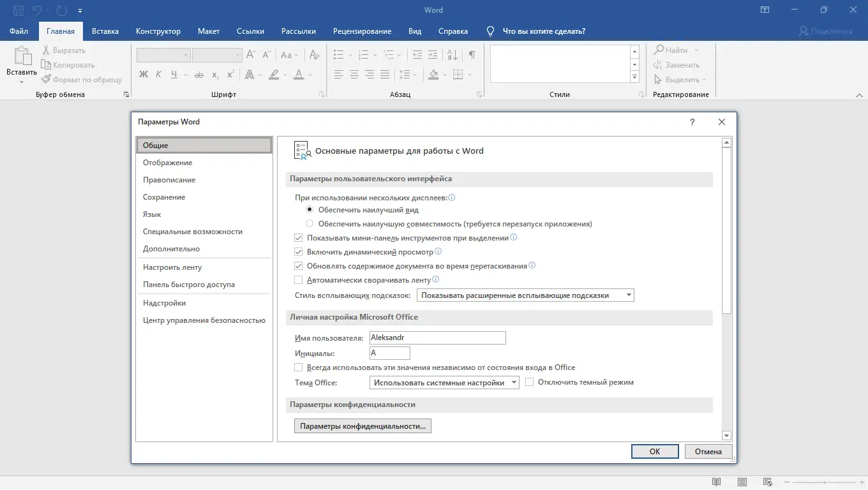Uncheck Включить динамический просмотр
The width and height of the screenshot is (868, 490).
pos(298,251)
